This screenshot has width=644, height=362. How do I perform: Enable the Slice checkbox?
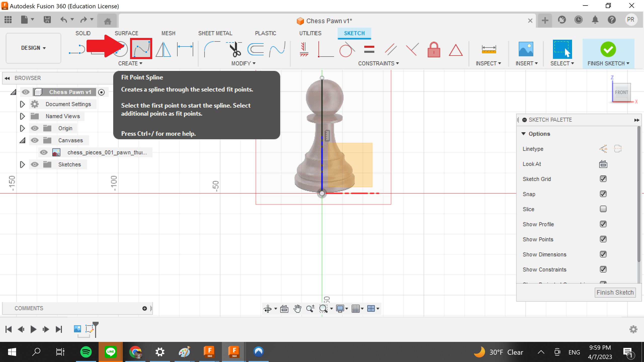(x=603, y=209)
